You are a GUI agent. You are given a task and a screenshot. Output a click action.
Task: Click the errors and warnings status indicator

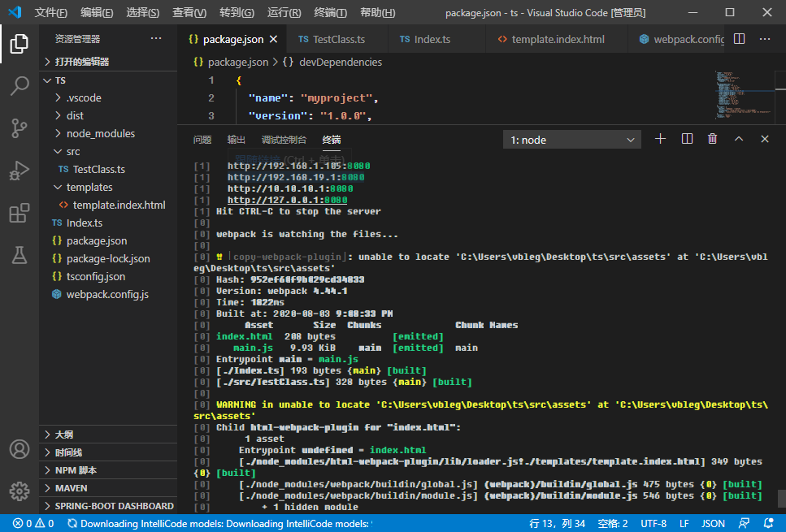[33, 524]
